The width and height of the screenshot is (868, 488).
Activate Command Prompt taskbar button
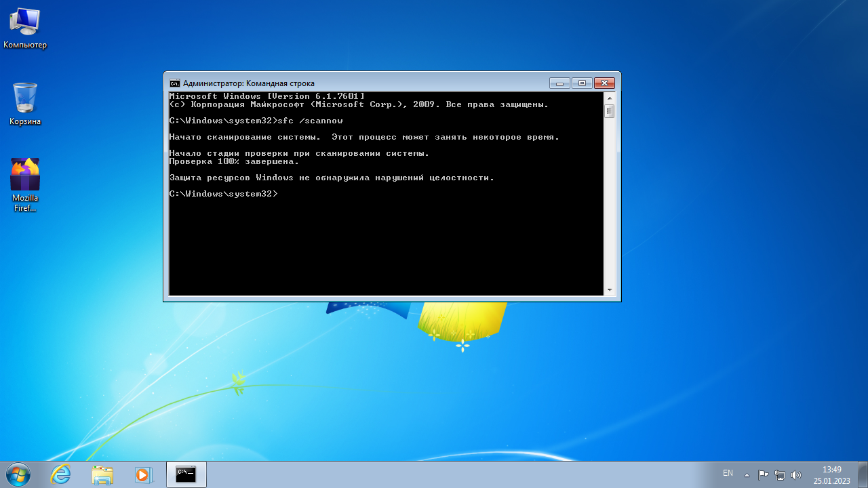click(x=186, y=474)
